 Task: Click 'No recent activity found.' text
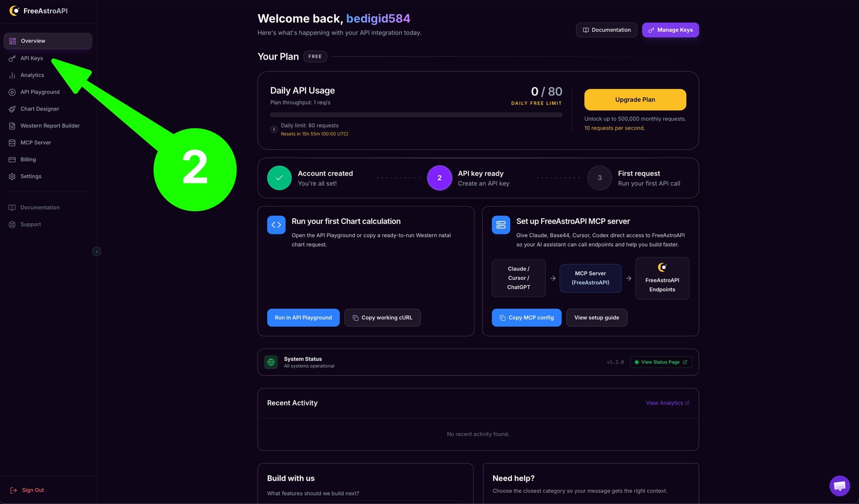pyautogui.click(x=478, y=434)
